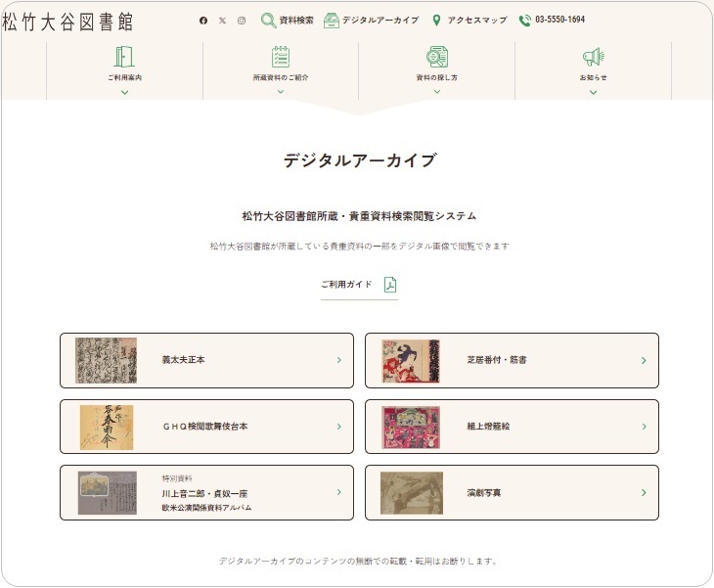The height and width of the screenshot is (588, 714).
Task: Click the アクセスマップ location pin icon
Action: pos(436,21)
